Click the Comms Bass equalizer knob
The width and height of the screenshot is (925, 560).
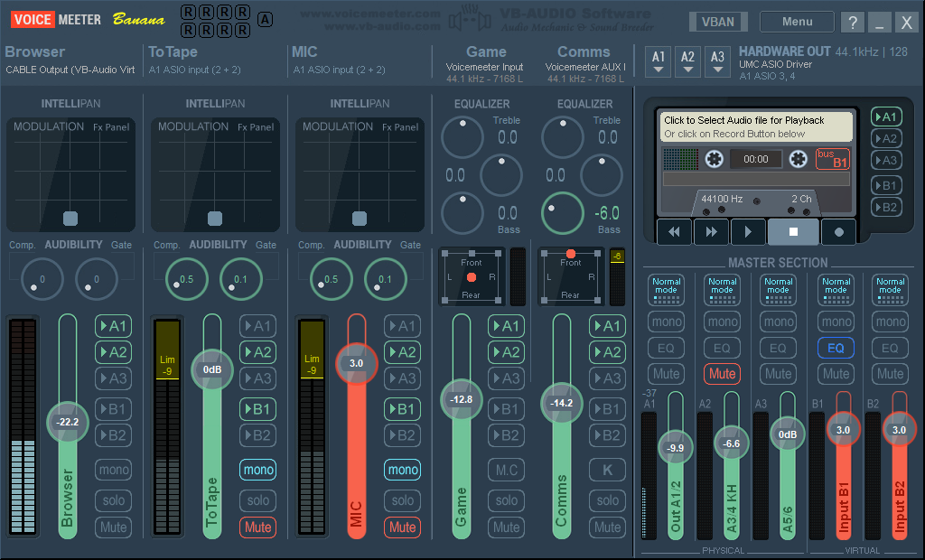point(563,213)
